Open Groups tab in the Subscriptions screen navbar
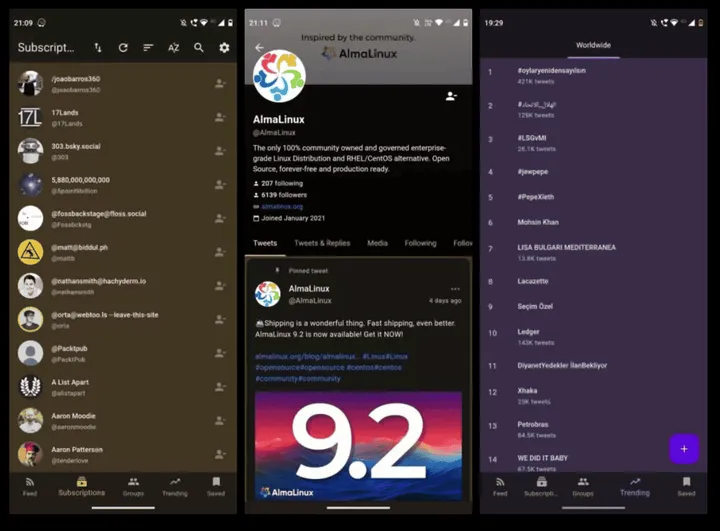Viewport: 720px width, 531px height. pyautogui.click(x=133, y=486)
